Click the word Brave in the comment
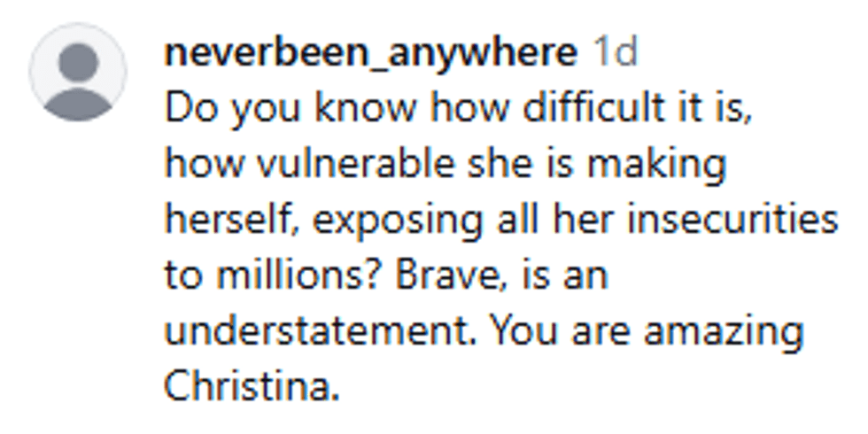 click(x=444, y=275)
